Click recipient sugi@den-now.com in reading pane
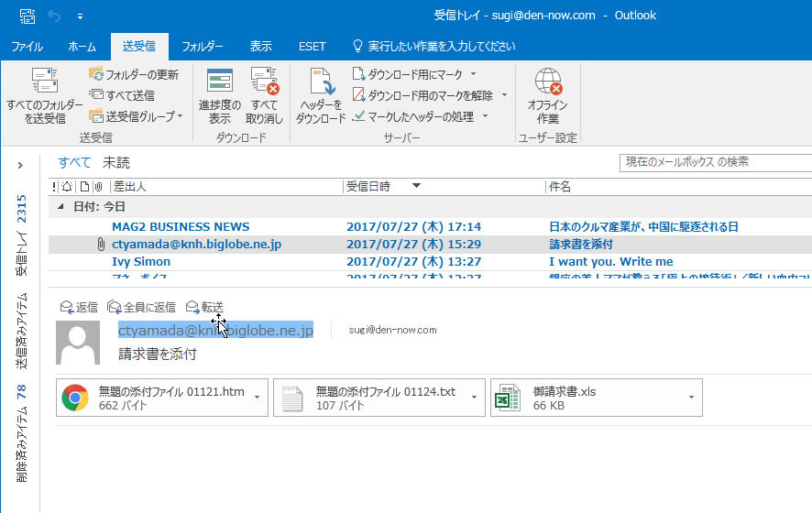The height and width of the screenshot is (513, 812). pos(392,330)
